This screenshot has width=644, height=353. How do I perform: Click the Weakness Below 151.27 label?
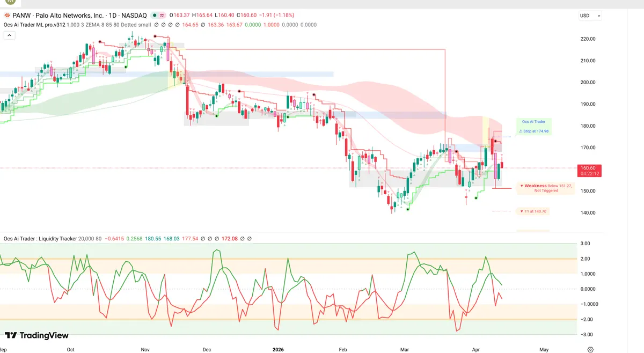coord(546,188)
